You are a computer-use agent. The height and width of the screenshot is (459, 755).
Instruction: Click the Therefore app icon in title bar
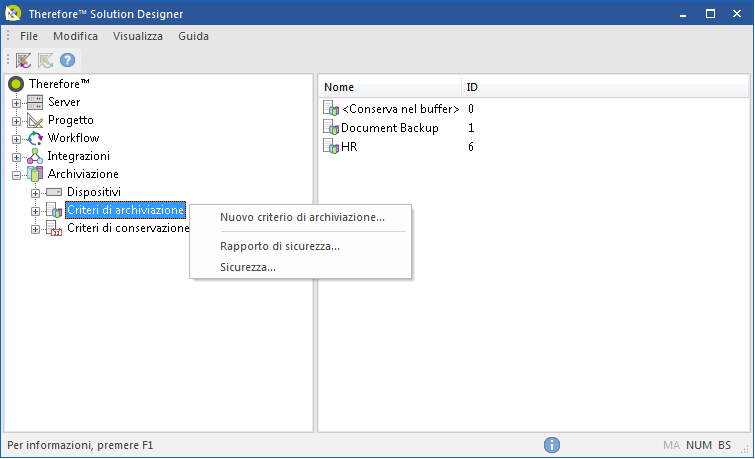(13, 13)
